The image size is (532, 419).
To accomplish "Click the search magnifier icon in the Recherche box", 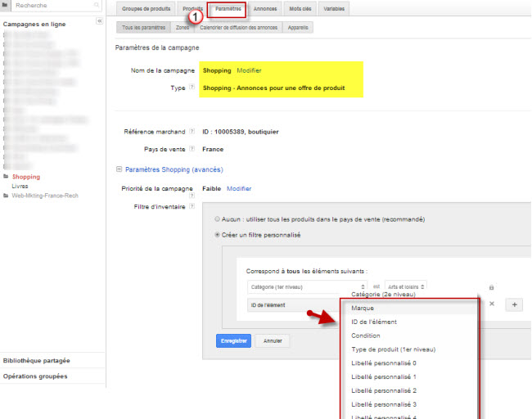I will coord(97,5).
